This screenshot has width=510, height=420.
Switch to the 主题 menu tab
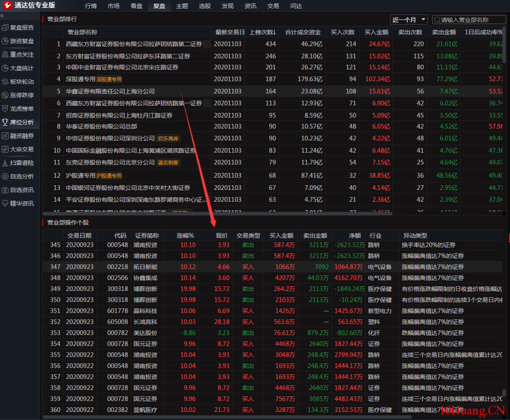point(182,6)
